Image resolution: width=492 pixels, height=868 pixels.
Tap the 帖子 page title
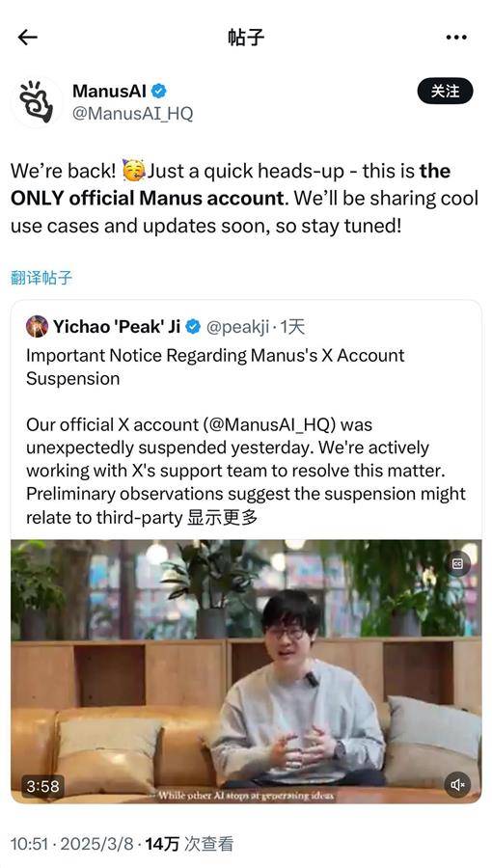point(246,37)
